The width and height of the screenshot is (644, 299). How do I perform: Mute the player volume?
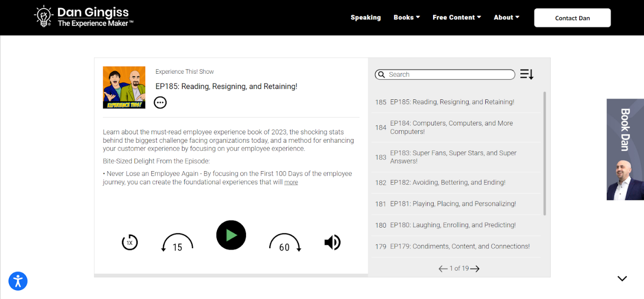pos(332,243)
